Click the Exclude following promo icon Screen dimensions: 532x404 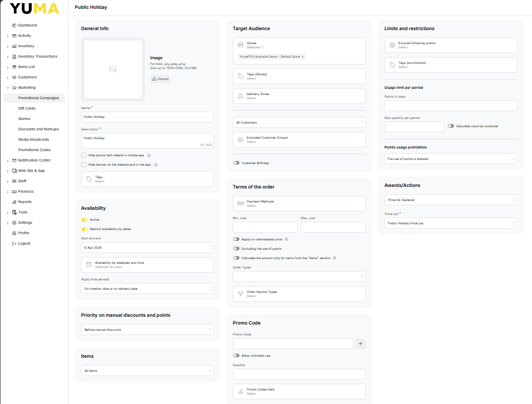click(392, 45)
